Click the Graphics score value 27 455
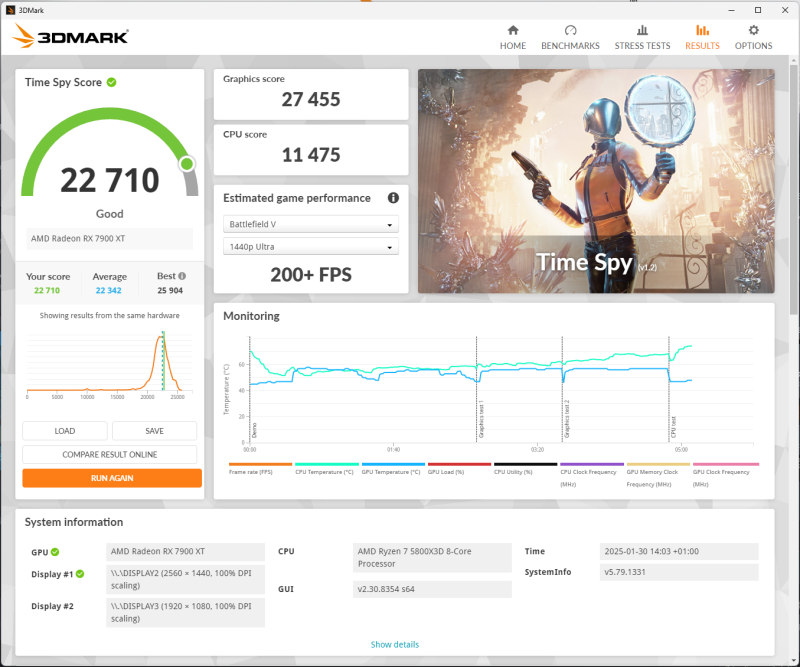 [311, 100]
